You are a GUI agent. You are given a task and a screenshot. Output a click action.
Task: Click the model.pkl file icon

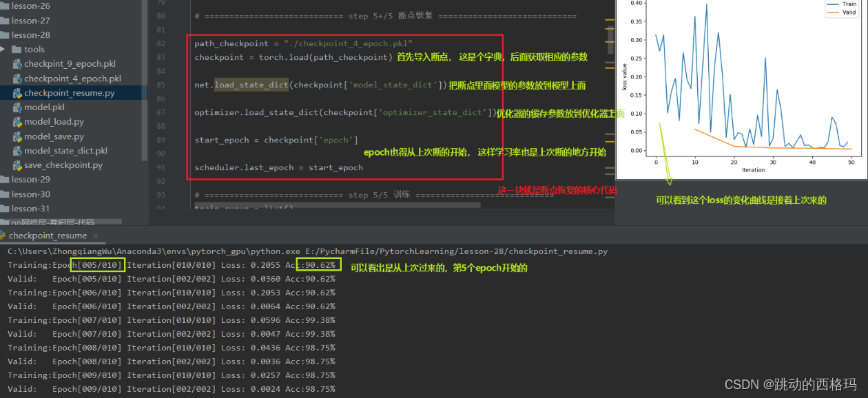click(17, 107)
